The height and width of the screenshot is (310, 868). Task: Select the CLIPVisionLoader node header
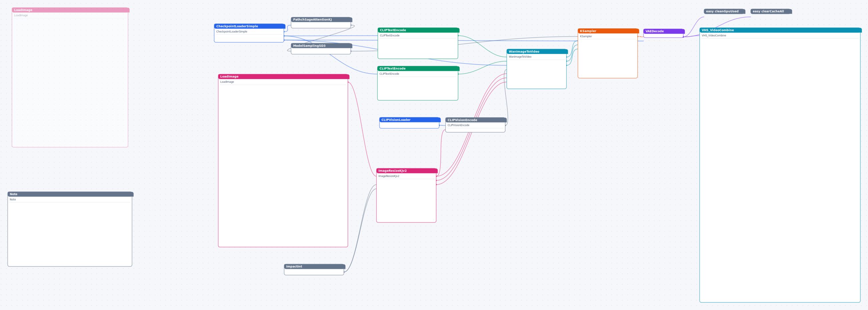point(410,120)
